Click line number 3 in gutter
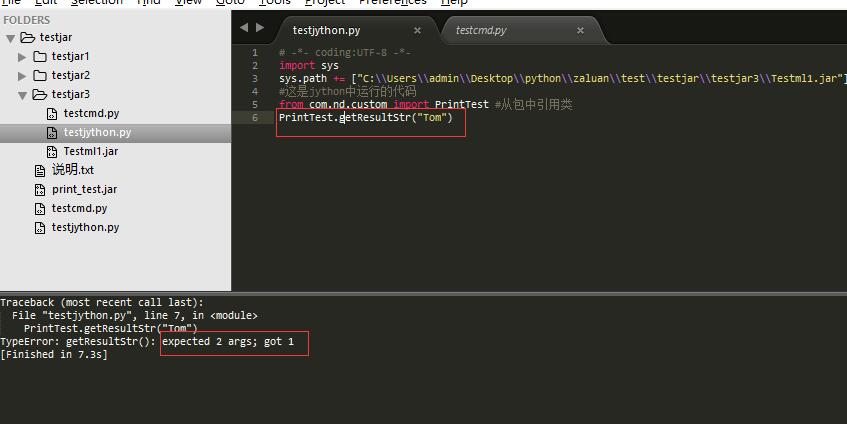This screenshot has height=424, width=847. (255, 79)
